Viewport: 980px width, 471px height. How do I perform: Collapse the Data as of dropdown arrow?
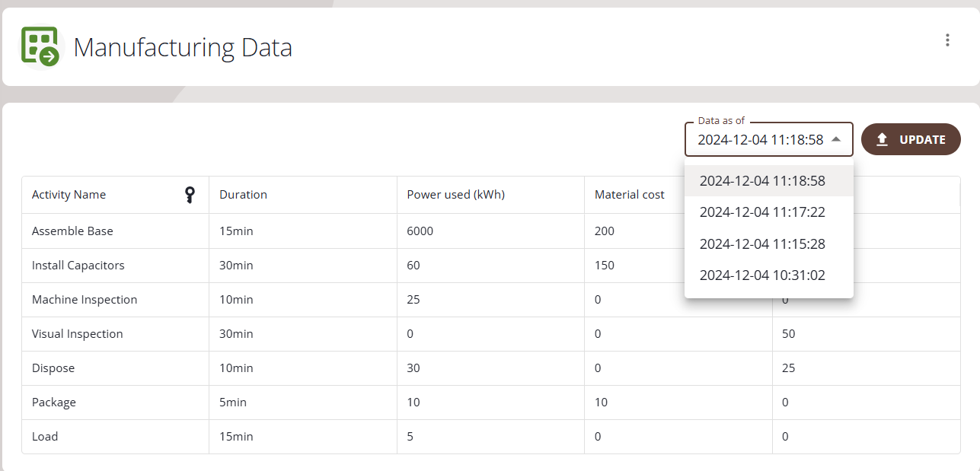coord(836,140)
